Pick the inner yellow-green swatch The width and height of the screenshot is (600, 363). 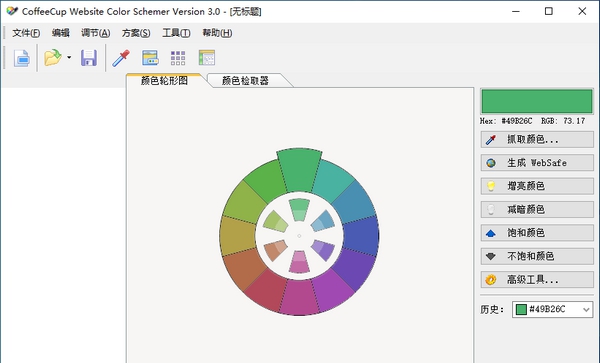(276, 221)
